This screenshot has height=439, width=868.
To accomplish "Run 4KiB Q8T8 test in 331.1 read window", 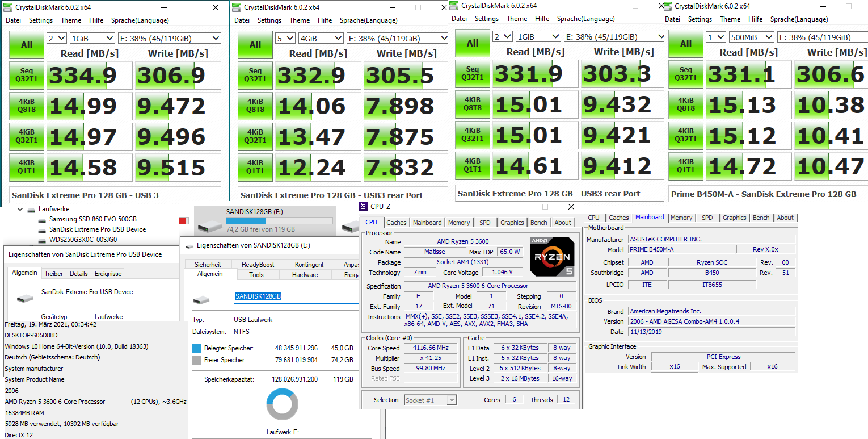I will click(686, 105).
